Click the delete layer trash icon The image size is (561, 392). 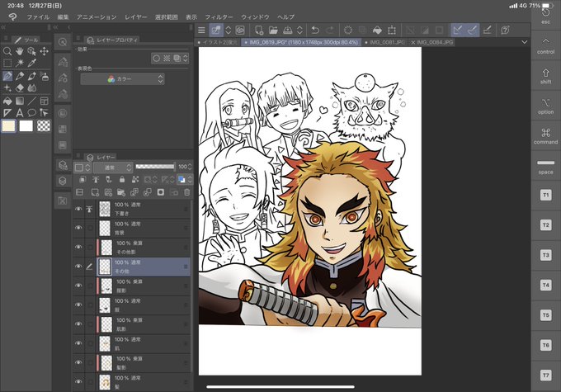(186, 192)
